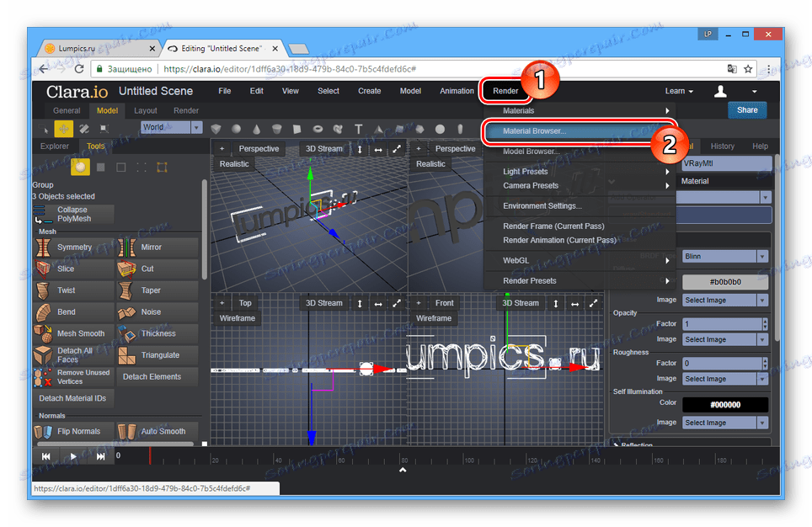Click Flip Normals tool
The height and width of the screenshot is (527, 812).
pyautogui.click(x=73, y=431)
